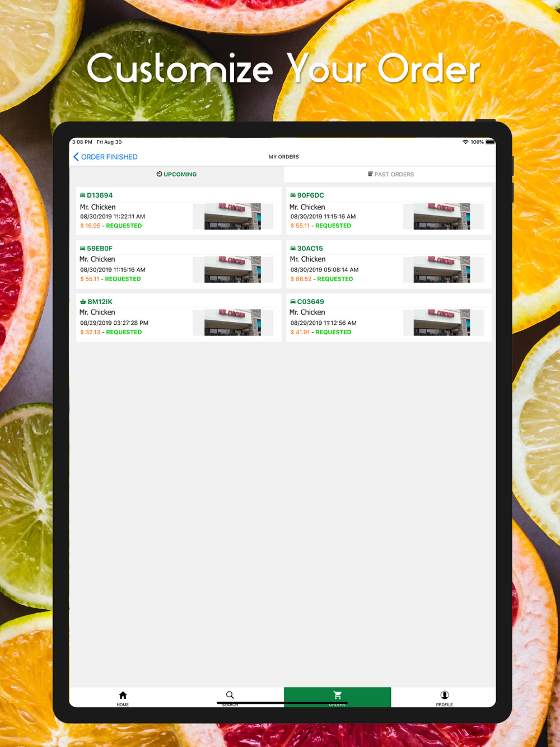This screenshot has height=747, width=560.
Task: Click restaurant thumbnail in order BM12IK
Action: (x=232, y=323)
